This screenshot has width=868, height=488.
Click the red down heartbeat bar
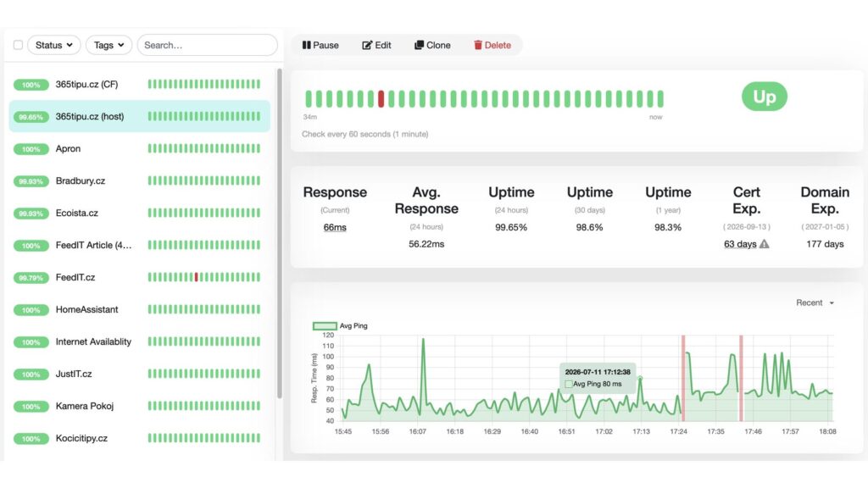(381, 99)
